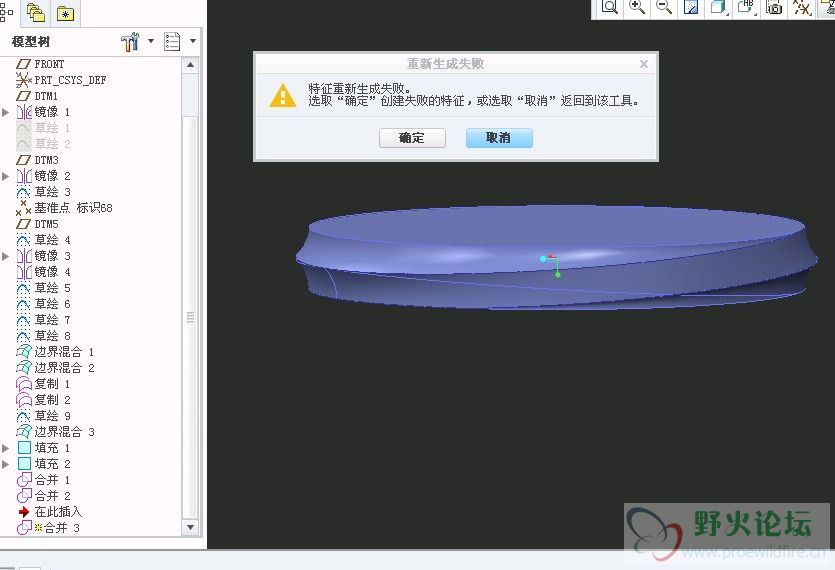The height and width of the screenshot is (570, 835).
Task: Select the DTM1 datum plane item
Action: coord(37,96)
